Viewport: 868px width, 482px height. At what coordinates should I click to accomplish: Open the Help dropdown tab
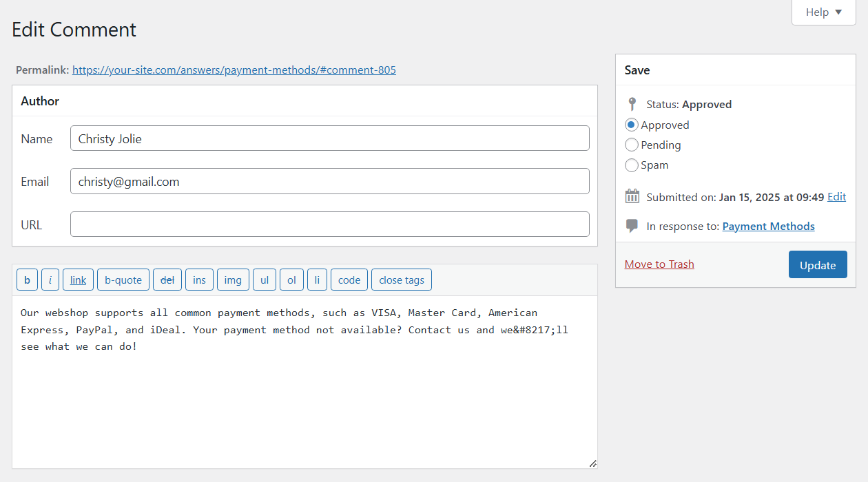[x=824, y=12]
